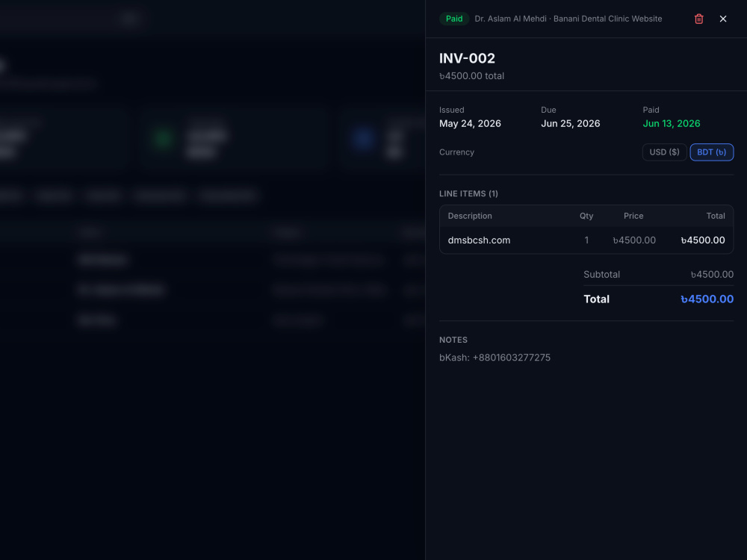Click the dmsbcsh.com line item description
Image resolution: width=747 pixels, height=560 pixels.
(x=479, y=240)
